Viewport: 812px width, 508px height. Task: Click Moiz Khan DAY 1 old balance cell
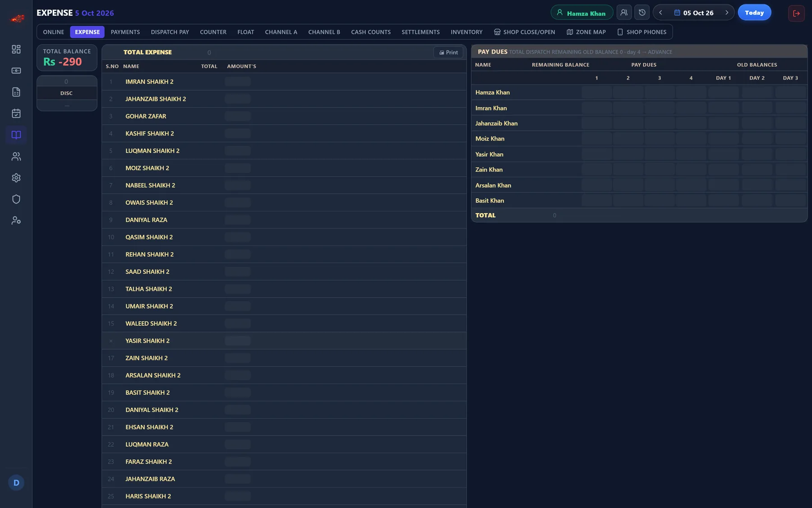coord(724,139)
